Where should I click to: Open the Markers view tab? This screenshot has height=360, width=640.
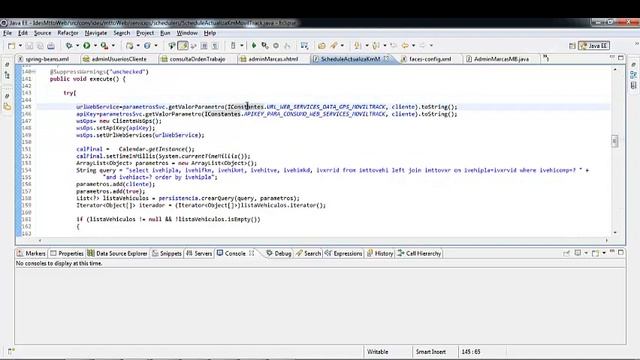(x=31, y=253)
